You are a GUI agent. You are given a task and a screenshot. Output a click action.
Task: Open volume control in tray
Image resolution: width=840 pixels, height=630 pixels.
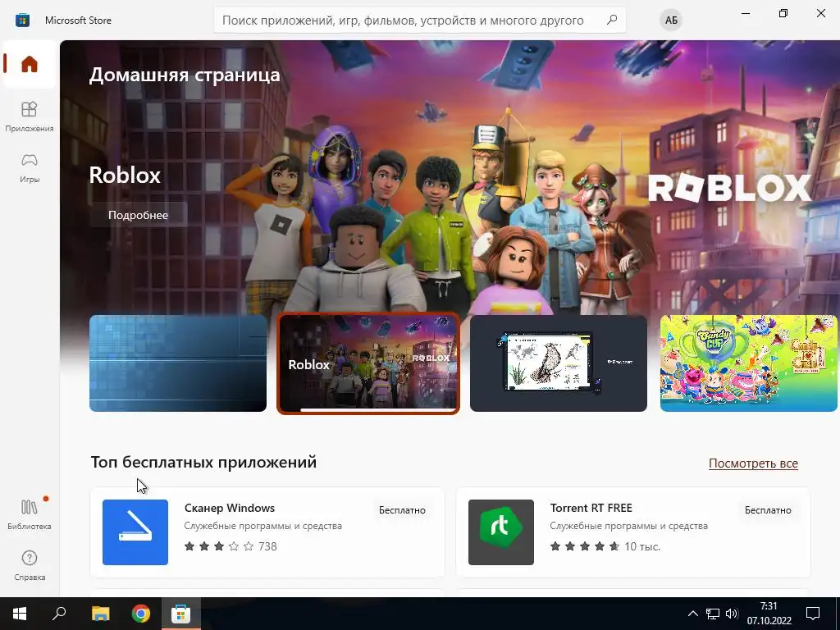732,614
